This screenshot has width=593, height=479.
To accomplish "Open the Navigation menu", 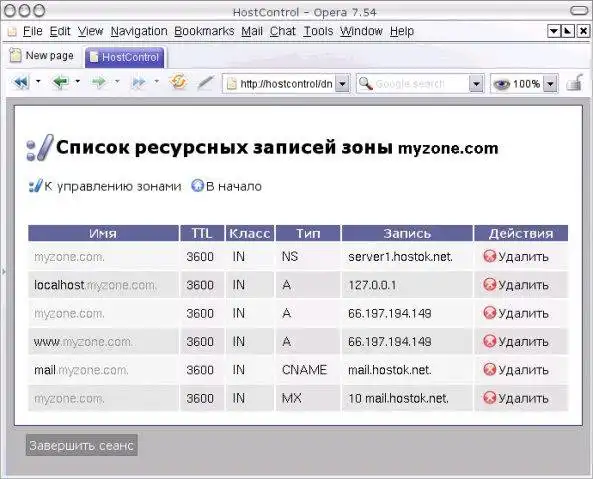I will coord(139,31).
